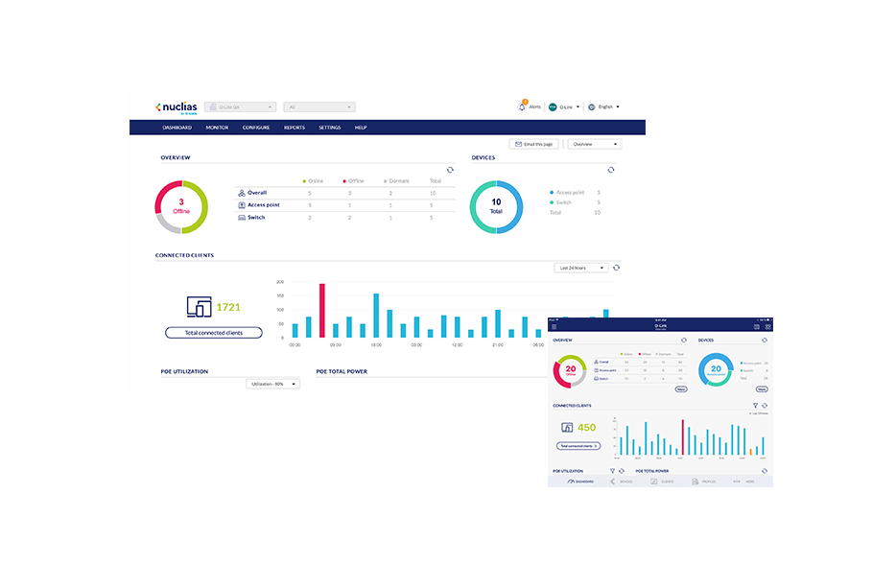Refresh the Devices panel on desktop dashboard

click(x=610, y=170)
